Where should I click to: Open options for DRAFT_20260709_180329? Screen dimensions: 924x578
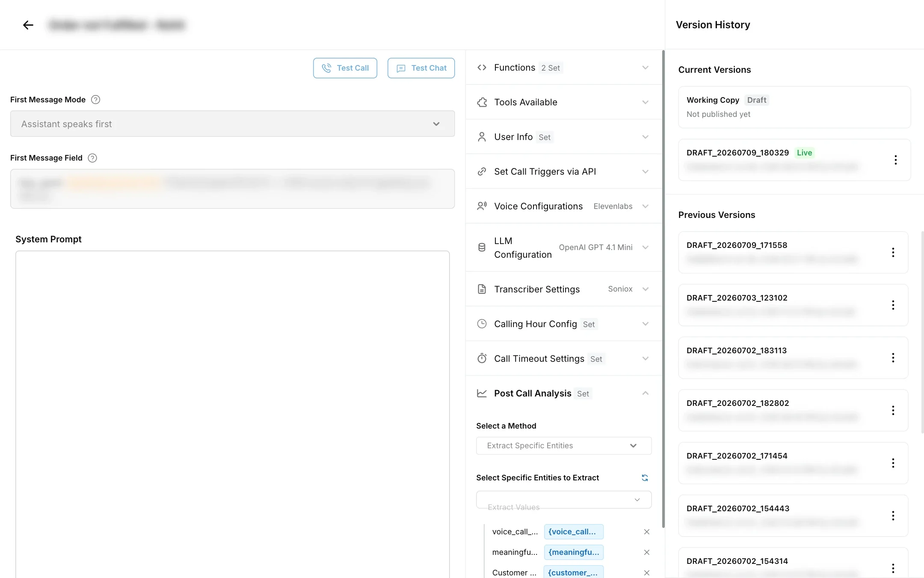point(895,160)
